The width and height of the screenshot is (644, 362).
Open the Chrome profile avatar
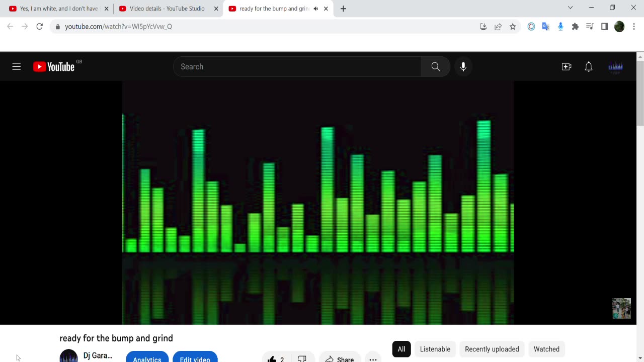[619, 27]
